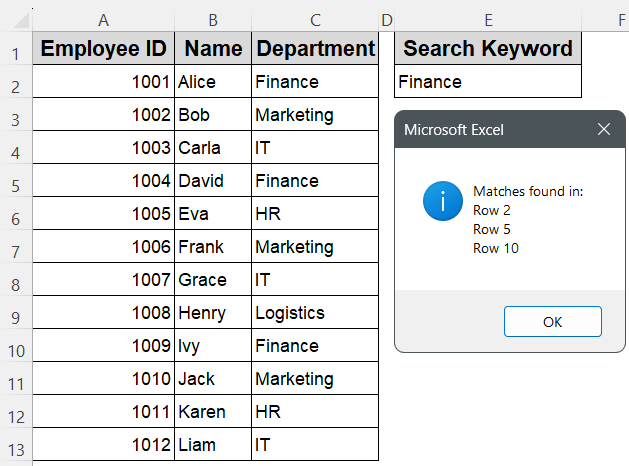Close the Microsoft Excel message box
This screenshot has height=466, width=629.
coord(603,130)
